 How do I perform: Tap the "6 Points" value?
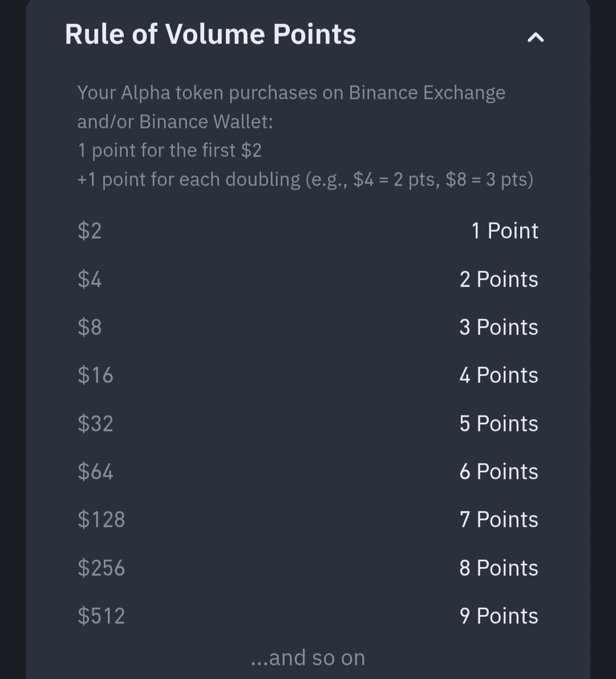tap(499, 472)
